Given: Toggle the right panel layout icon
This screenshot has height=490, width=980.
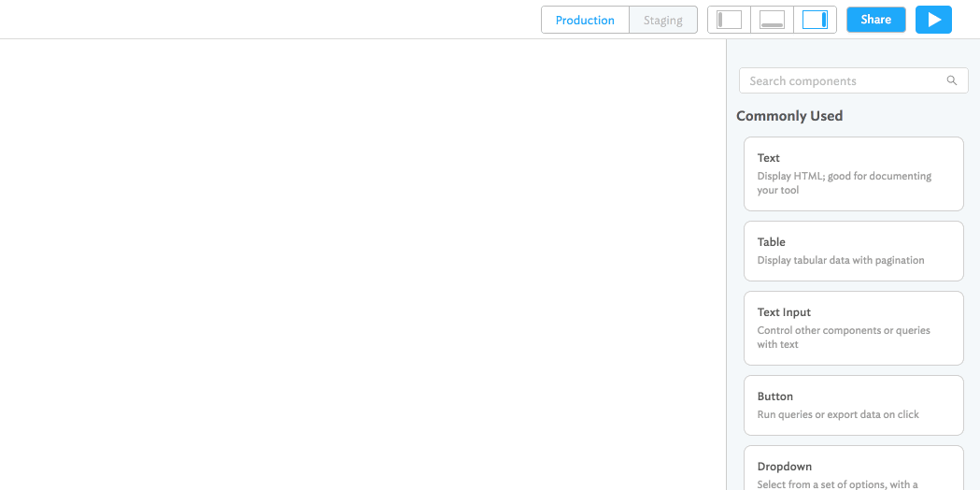Looking at the screenshot, I should tap(815, 20).
